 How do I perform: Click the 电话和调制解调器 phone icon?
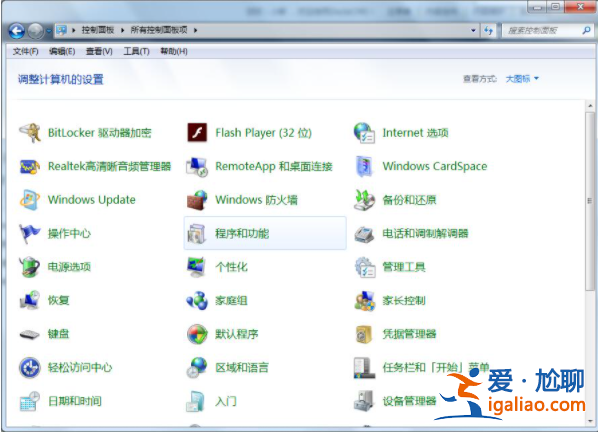[x=364, y=234]
